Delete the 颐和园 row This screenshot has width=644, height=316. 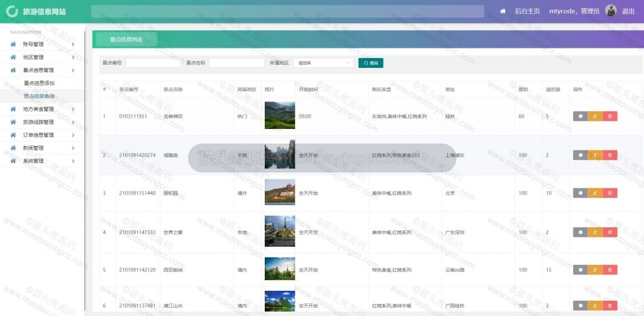pyautogui.click(x=610, y=193)
